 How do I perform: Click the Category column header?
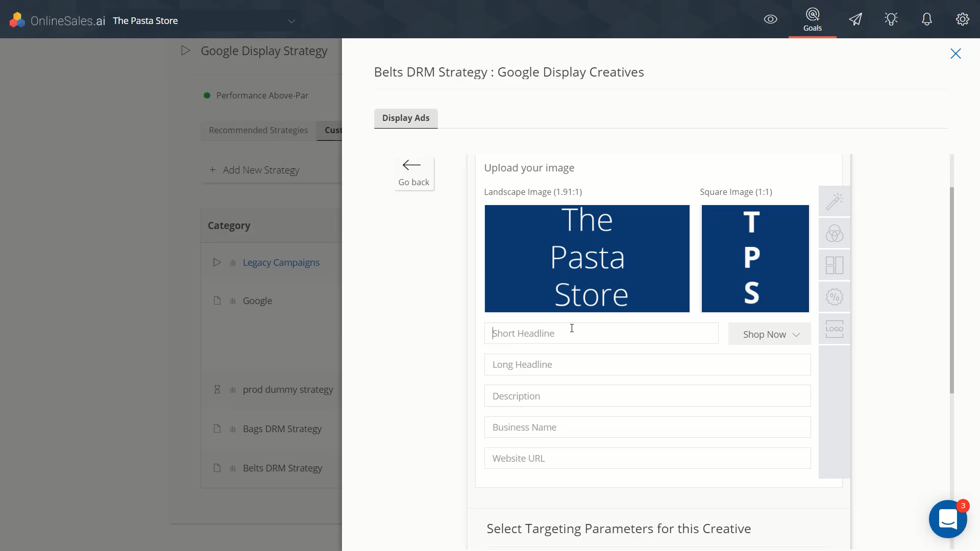229,226
